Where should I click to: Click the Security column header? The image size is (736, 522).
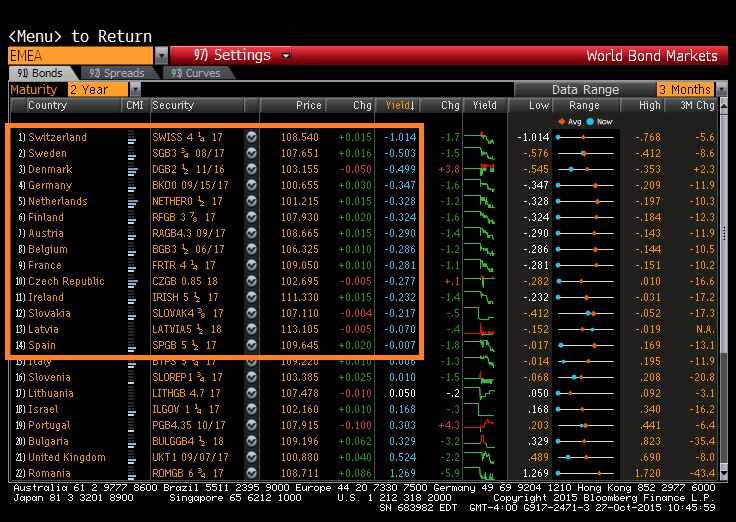click(173, 105)
